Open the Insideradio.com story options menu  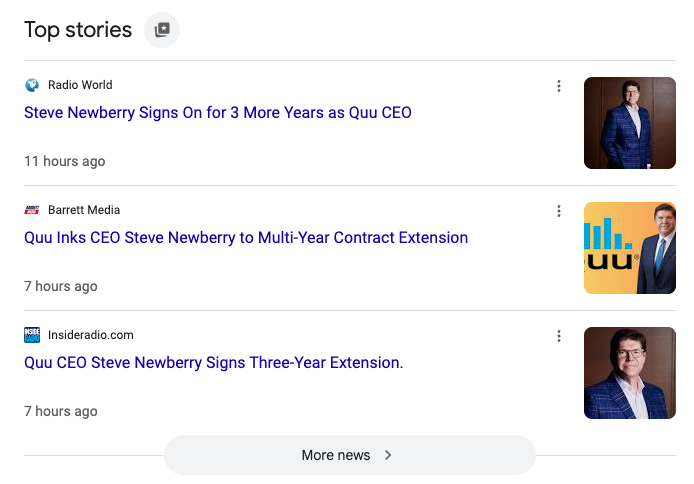[559, 336]
